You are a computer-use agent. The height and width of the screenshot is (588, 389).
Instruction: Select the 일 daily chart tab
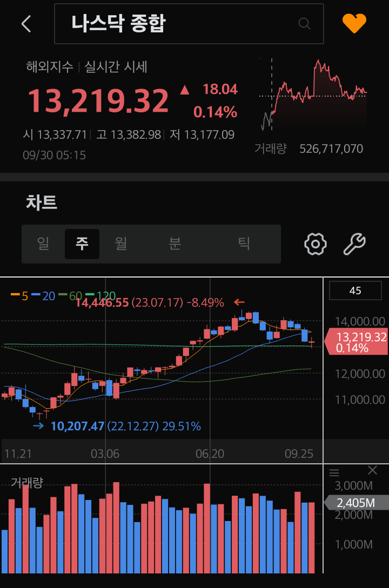click(x=43, y=244)
